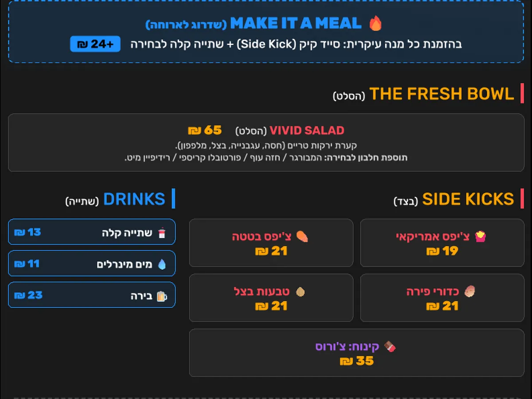Image resolution: width=532 pixels, height=399 pixels.
Task: Select the Vivid Salad menu card
Action: click(x=266, y=142)
